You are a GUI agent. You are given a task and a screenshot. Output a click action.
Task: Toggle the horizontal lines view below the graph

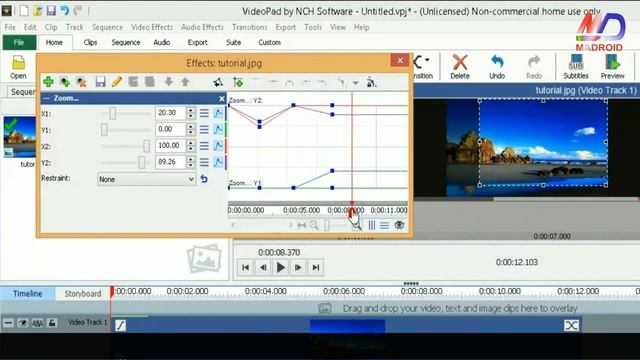click(x=384, y=225)
